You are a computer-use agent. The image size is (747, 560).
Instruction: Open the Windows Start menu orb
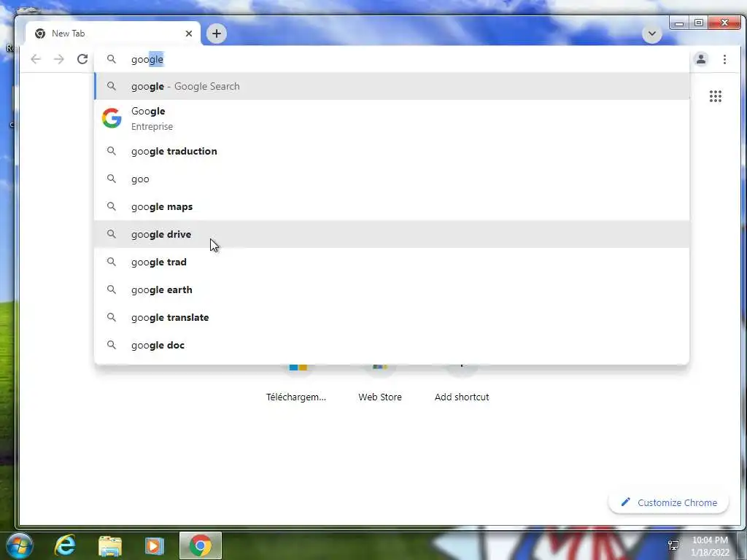point(20,545)
